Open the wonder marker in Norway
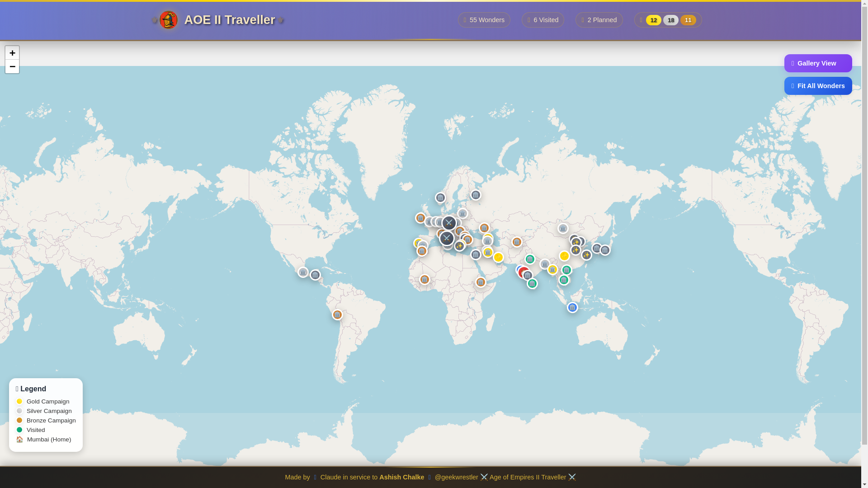The width and height of the screenshot is (868, 488). (x=440, y=197)
